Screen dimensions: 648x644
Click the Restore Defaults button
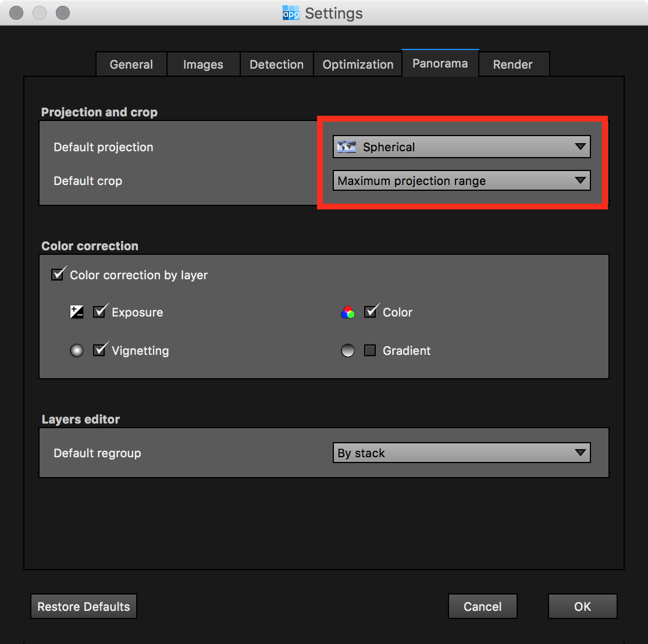point(84,606)
